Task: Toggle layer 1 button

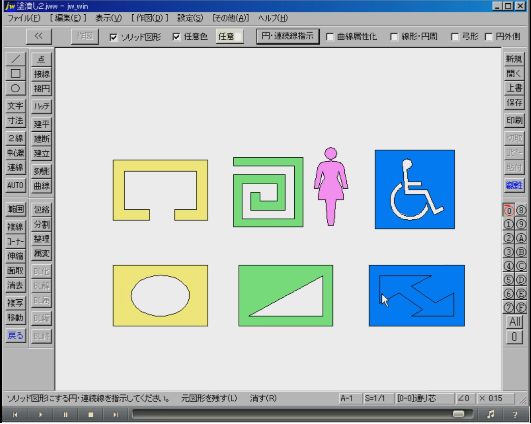Action: tap(509, 224)
